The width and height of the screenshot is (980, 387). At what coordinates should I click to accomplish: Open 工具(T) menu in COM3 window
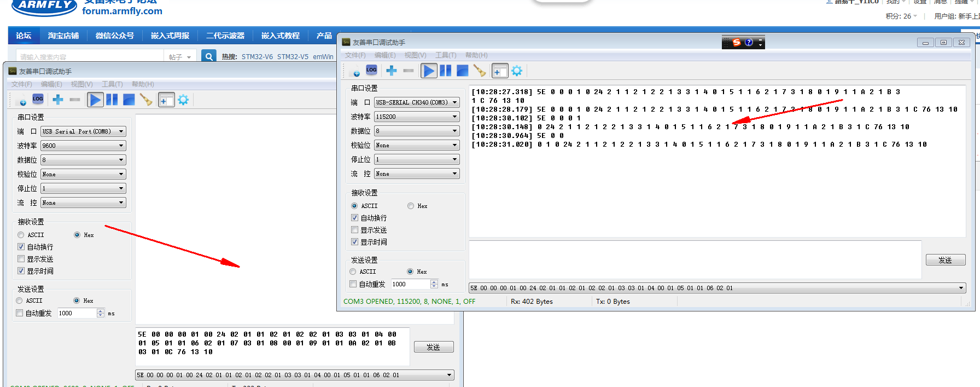point(446,55)
